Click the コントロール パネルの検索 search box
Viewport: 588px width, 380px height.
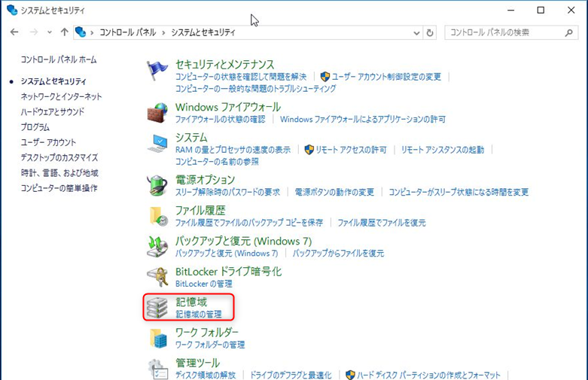(504, 33)
